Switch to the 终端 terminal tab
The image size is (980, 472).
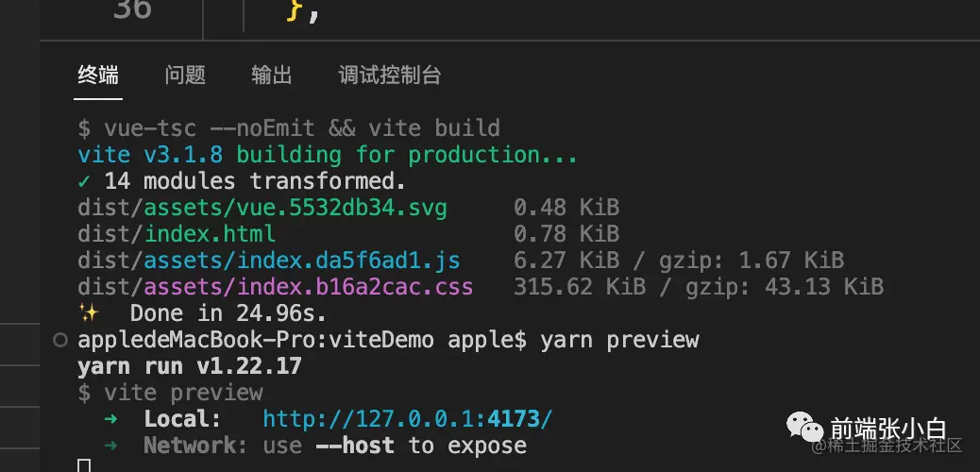(x=98, y=76)
